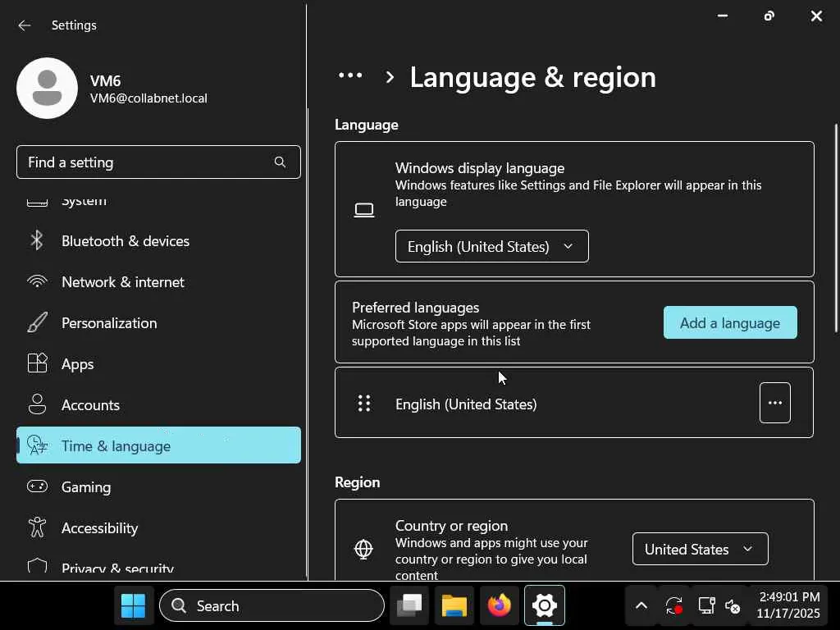Click the Language & region page title
Image resolution: width=840 pixels, height=630 pixels.
pyautogui.click(x=532, y=78)
